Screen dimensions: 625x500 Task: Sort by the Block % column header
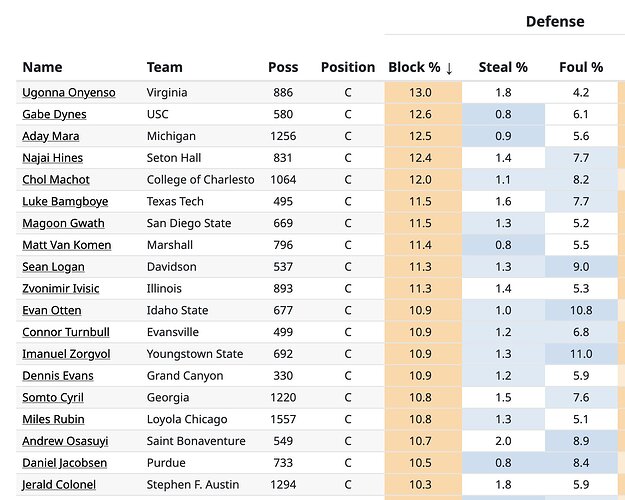[420, 68]
